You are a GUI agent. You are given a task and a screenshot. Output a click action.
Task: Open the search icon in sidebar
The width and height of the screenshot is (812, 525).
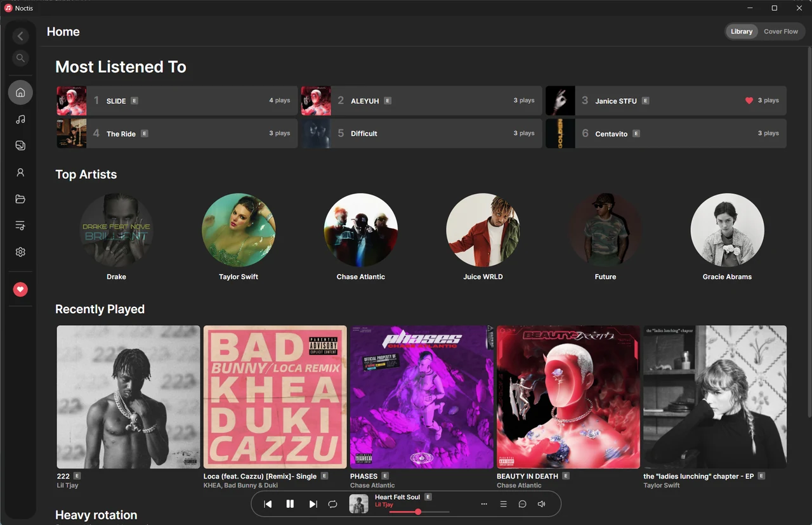[x=20, y=58]
